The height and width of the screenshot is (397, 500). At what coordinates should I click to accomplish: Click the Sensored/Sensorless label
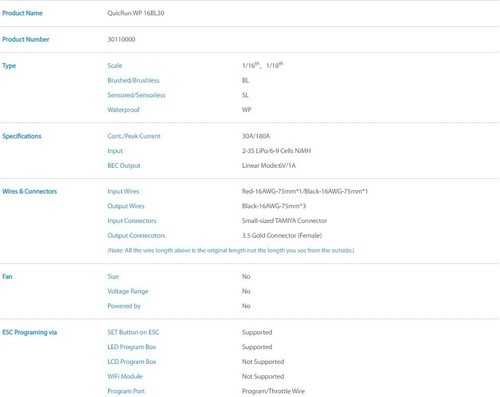136,95
